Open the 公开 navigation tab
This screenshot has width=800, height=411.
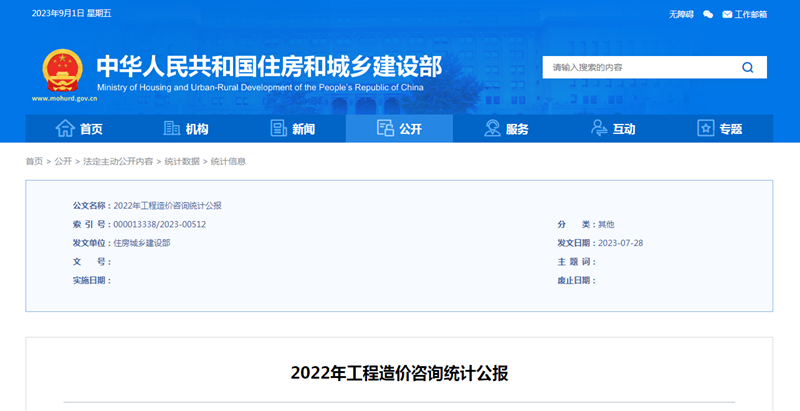click(x=399, y=128)
